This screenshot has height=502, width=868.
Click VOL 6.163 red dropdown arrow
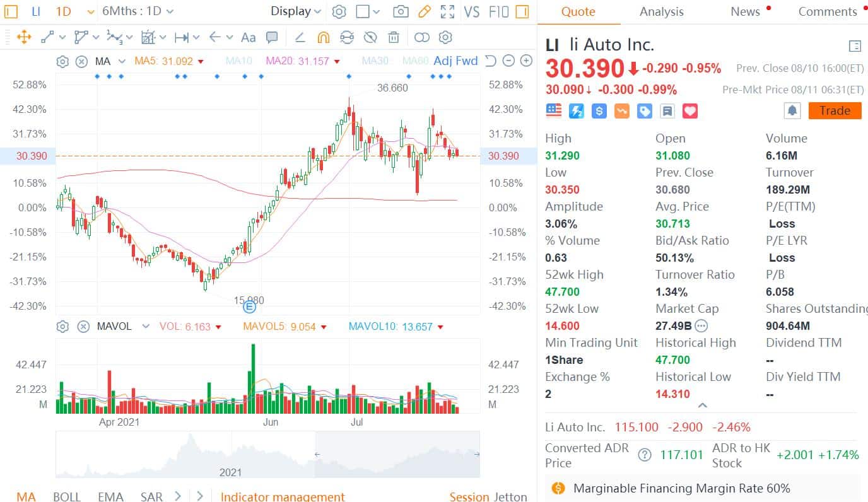pyautogui.click(x=218, y=326)
